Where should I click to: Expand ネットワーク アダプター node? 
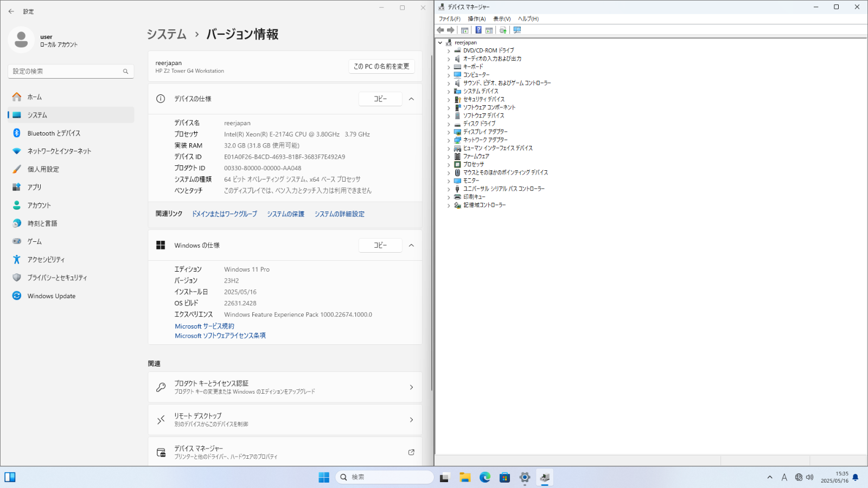(449, 140)
